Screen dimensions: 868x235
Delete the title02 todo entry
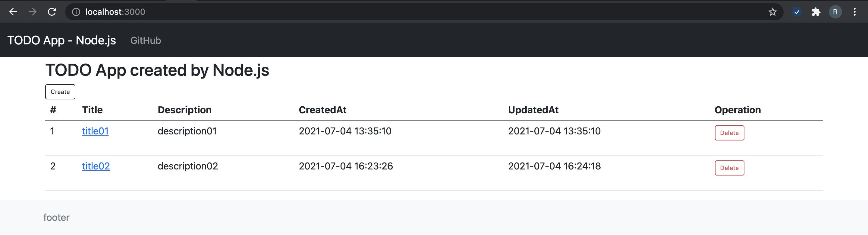[729, 168]
